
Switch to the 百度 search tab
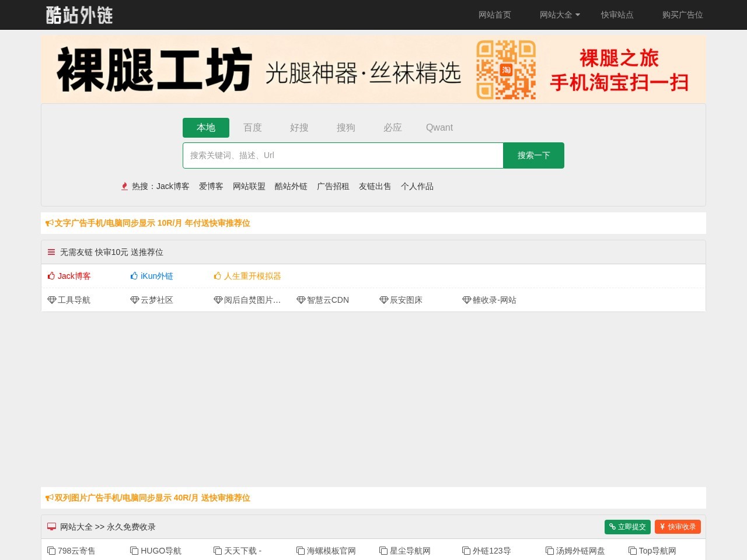click(253, 127)
